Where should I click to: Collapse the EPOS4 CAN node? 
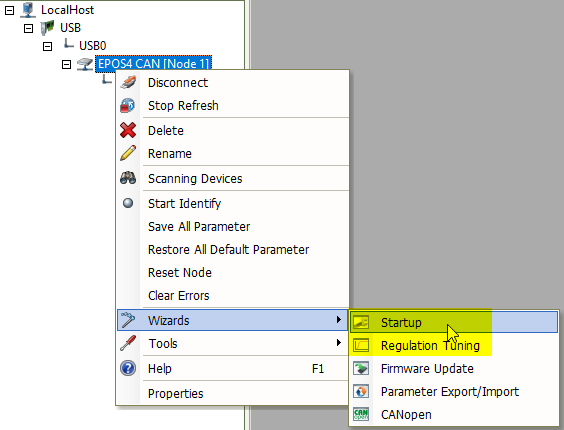point(67,64)
